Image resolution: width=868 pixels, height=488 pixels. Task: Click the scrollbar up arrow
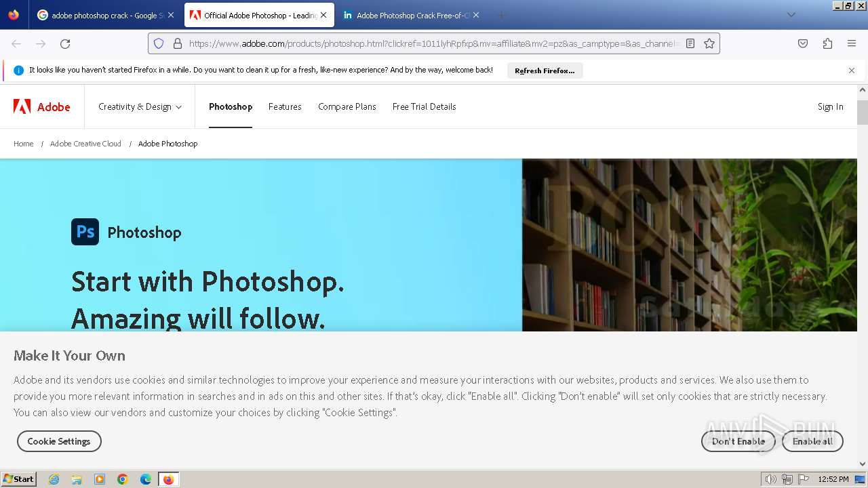click(863, 89)
